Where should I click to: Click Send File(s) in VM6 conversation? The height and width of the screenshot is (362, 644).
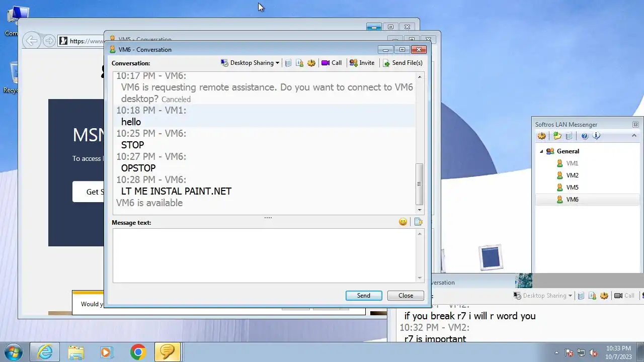click(403, 63)
